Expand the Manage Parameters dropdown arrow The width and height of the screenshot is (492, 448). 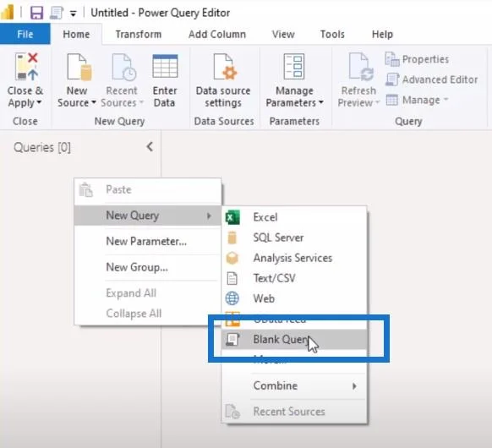tap(320, 102)
